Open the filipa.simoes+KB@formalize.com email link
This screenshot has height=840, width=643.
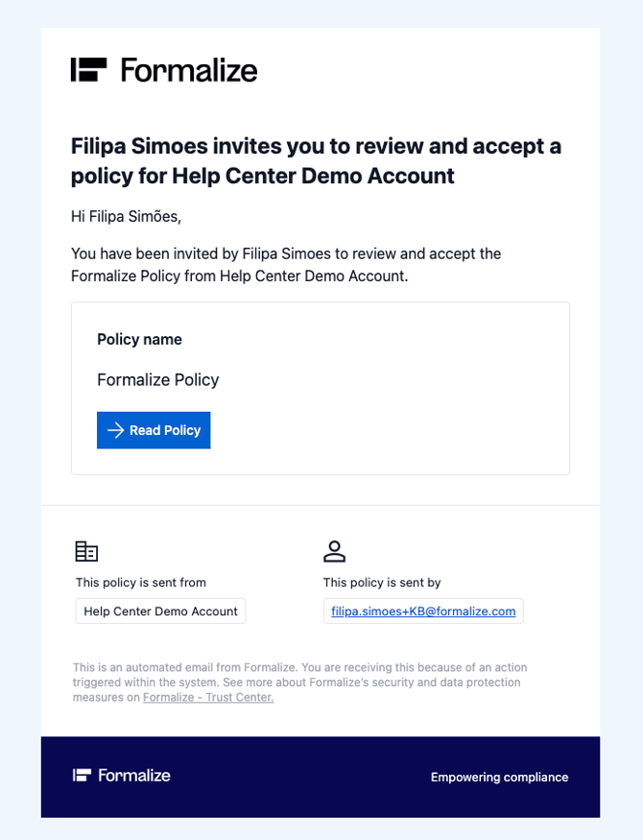tap(423, 612)
